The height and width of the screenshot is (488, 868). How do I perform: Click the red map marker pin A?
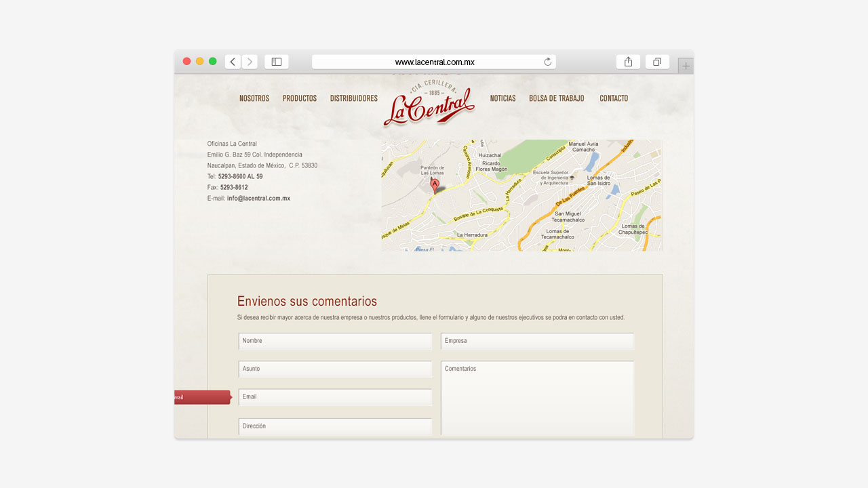coord(435,185)
